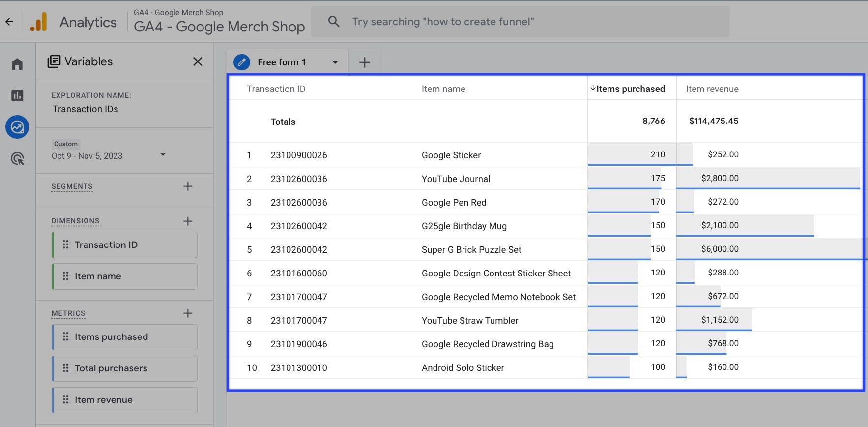868x427 pixels.
Task: Click transaction 23101900046 cell
Action: [299, 344]
